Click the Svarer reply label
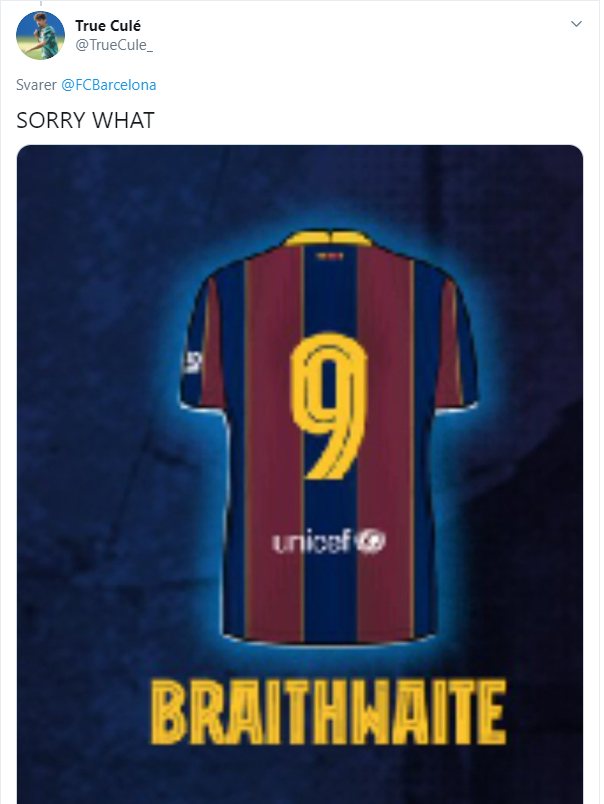The height and width of the screenshot is (804, 604). (36, 85)
